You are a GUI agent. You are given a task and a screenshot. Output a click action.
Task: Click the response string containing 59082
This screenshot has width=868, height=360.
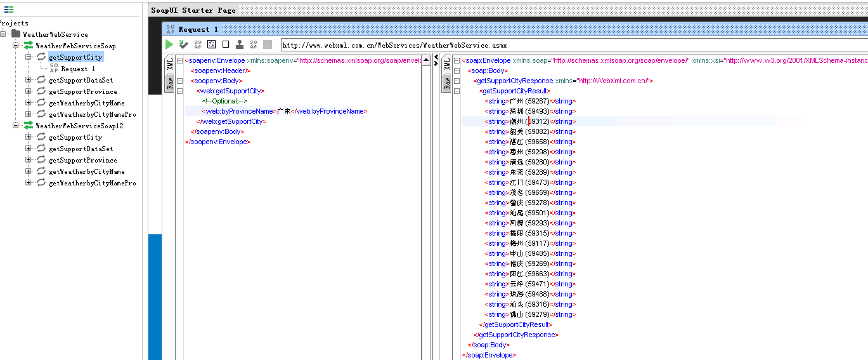[530, 131]
